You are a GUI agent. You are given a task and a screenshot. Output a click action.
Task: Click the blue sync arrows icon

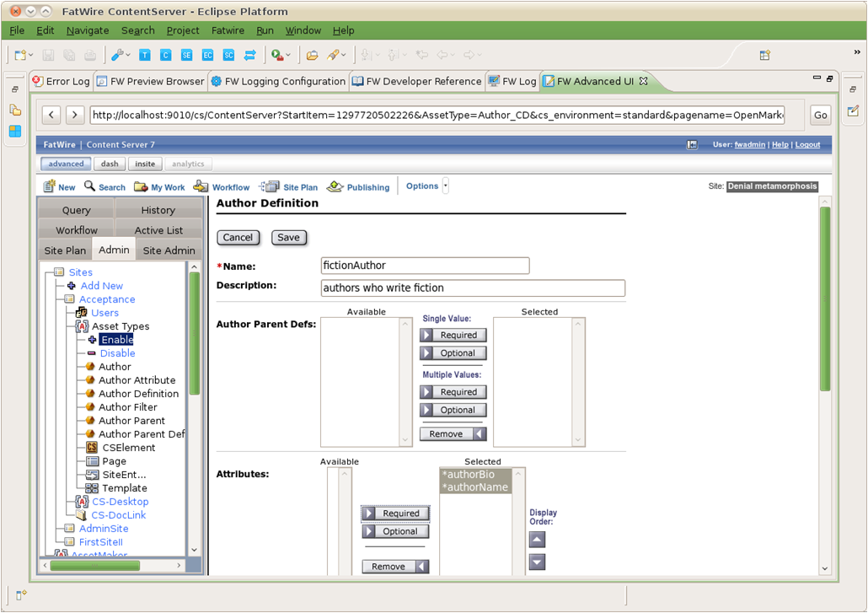tap(250, 55)
